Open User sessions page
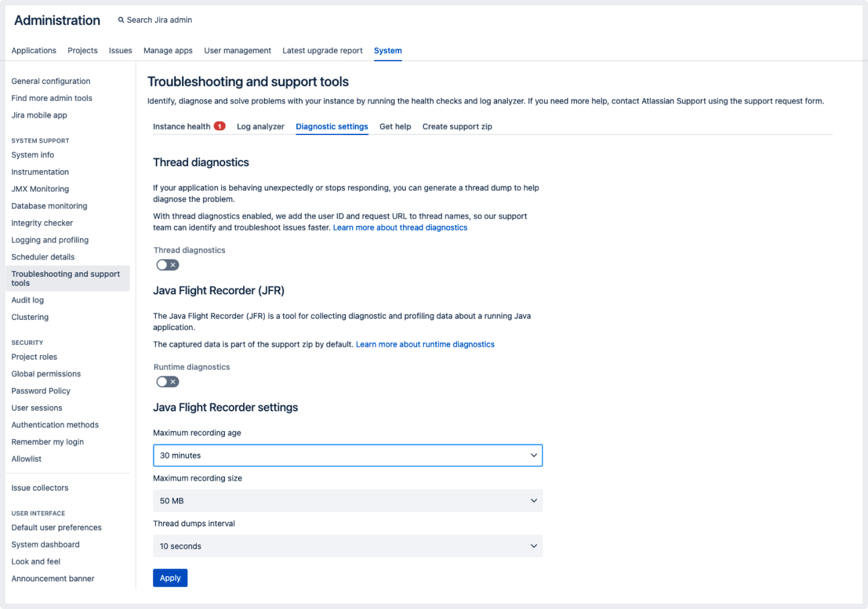This screenshot has height=609, width=868. pyautogui.click(x=37, y=408)
